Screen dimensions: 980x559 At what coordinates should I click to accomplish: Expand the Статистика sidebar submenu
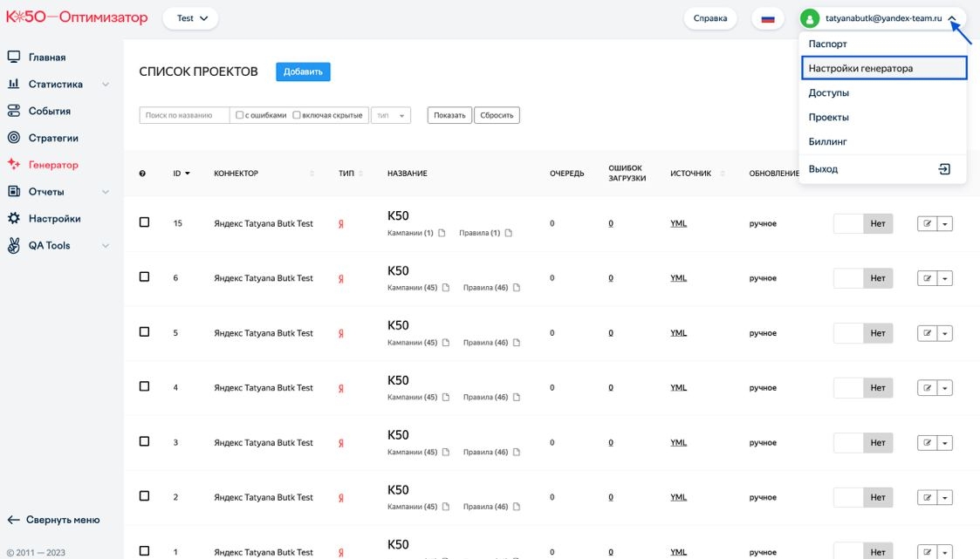[x=106, y=85]
